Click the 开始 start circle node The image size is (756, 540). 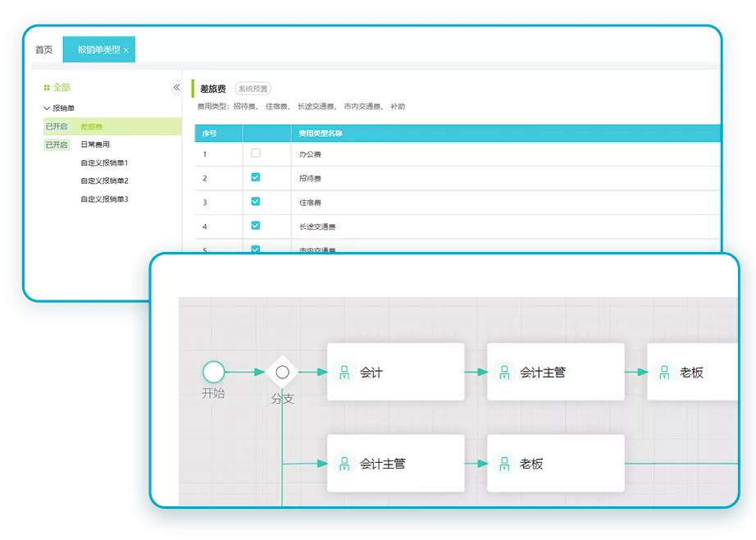pyautogui.click(x=213, y=372)
